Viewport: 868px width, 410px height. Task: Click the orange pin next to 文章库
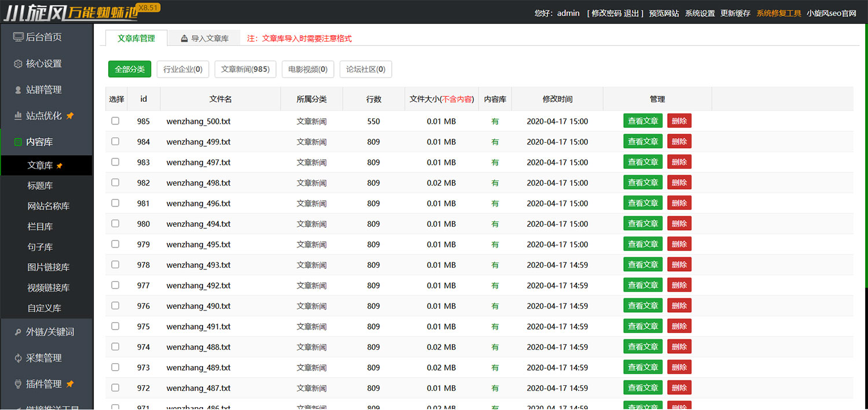59,165
